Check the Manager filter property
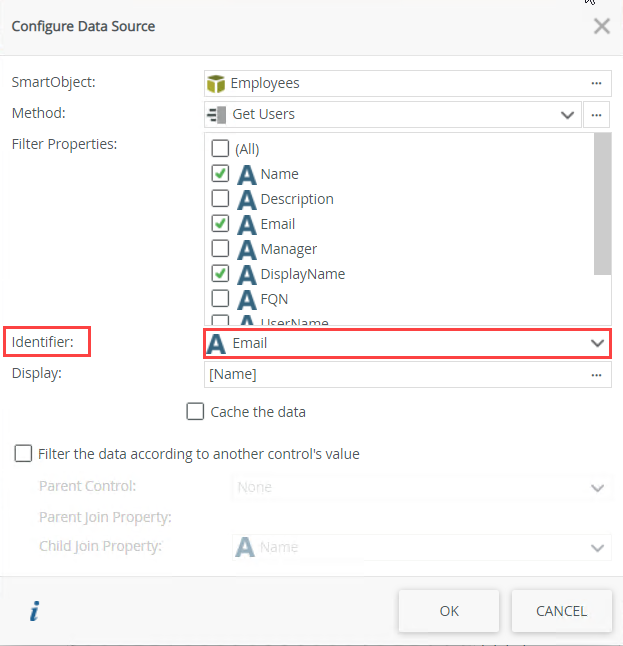The image size is (623, 646). pyautogui.click(x=220, y=248)
